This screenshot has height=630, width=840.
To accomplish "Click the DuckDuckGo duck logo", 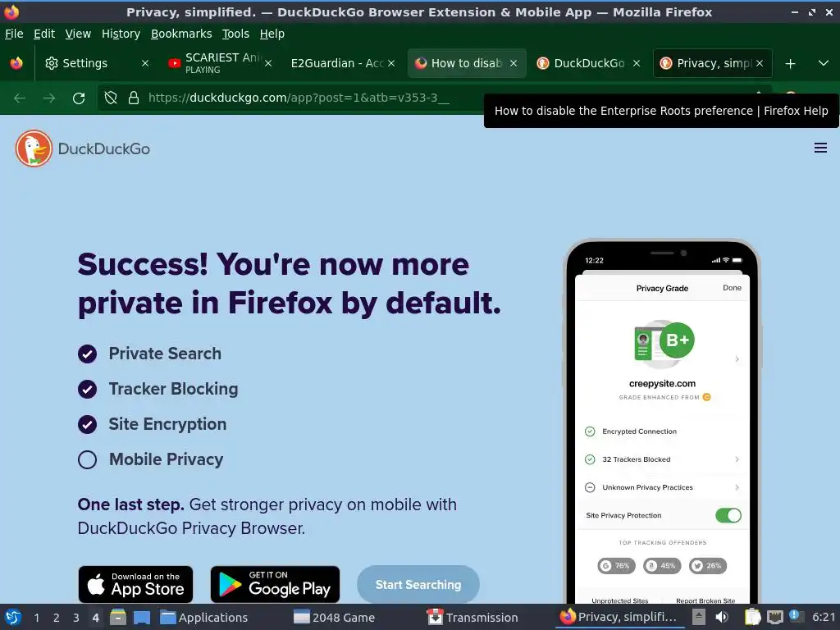I will [x=34, y=148].
